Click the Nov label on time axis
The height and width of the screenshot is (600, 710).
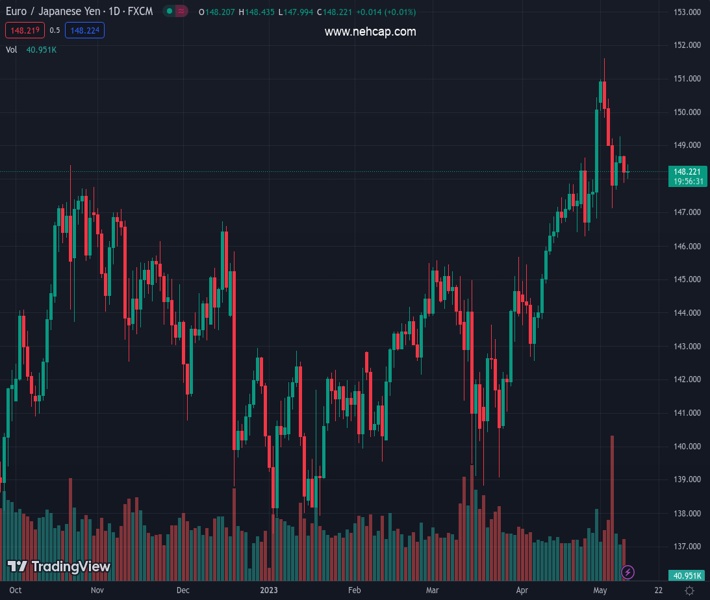96,591
